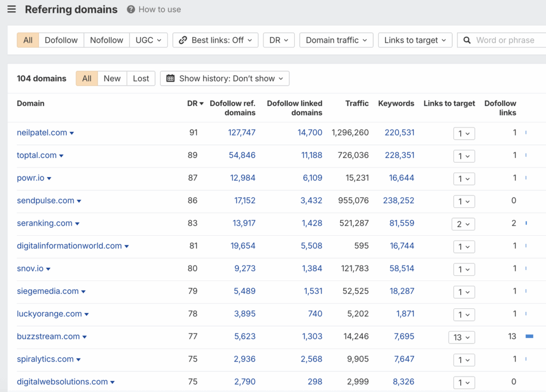
Task: Open the buzzstream.com domain link
Action: [49, 337]
